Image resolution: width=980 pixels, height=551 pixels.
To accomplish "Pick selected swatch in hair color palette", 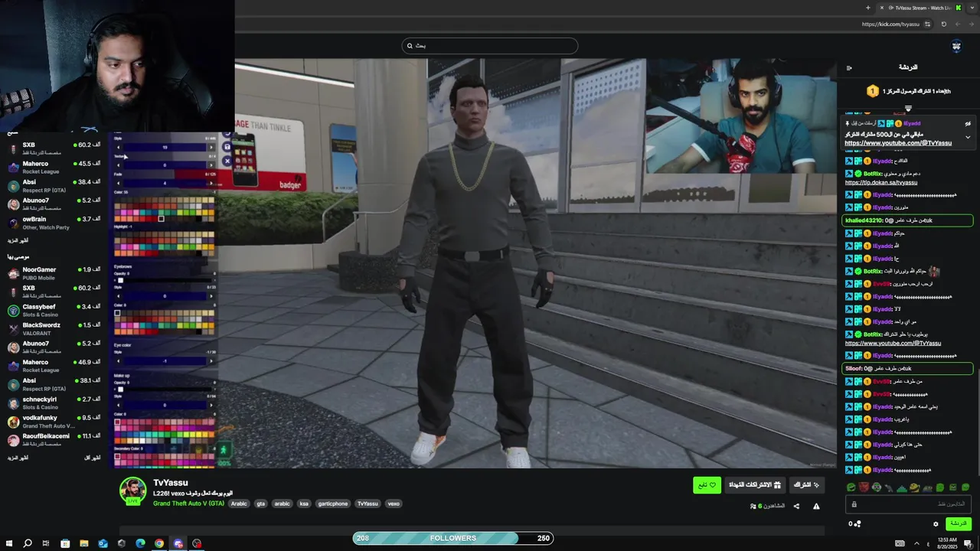I will tap(161, 219).
